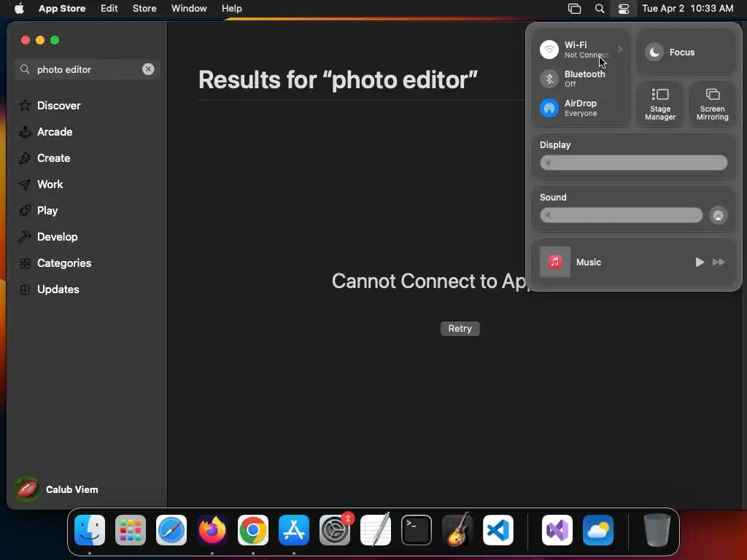
Task: Launch Safari from the Dock
Action: 171,530
